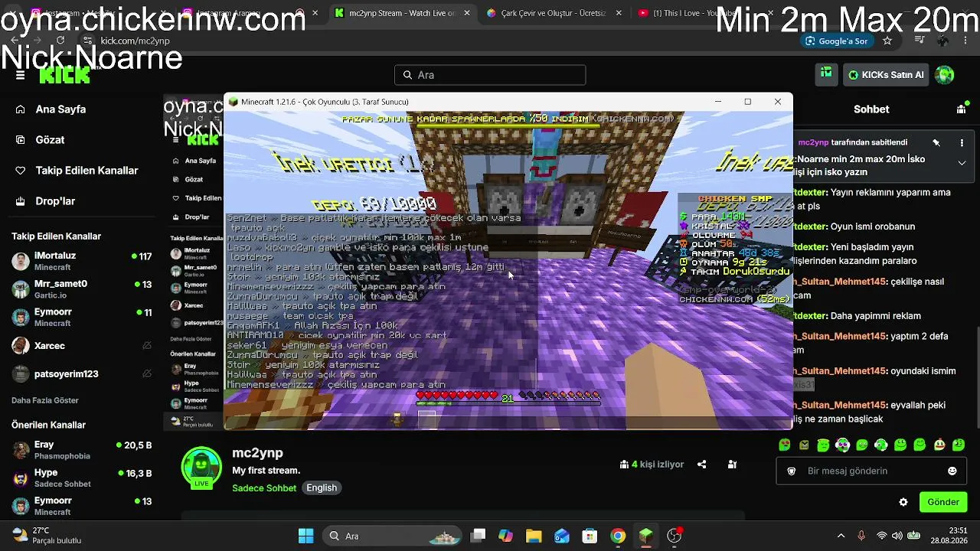
Task: Click the microphone icon in system tray
Action: point(861,536)
